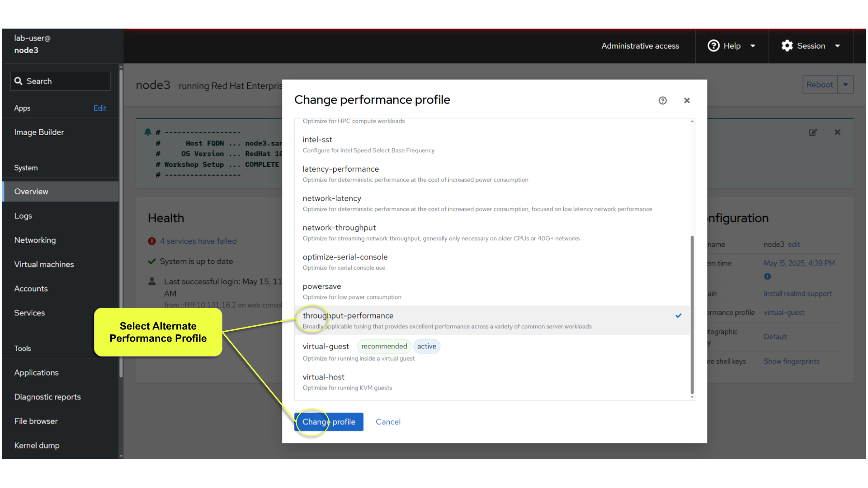
Task: Click the Cancel link in dialog
Action: 388,422
